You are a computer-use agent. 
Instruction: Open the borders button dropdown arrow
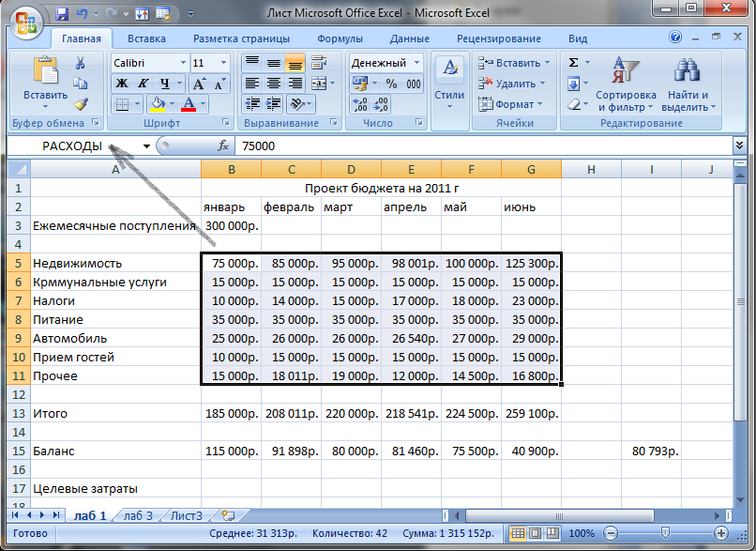point(137,104)
